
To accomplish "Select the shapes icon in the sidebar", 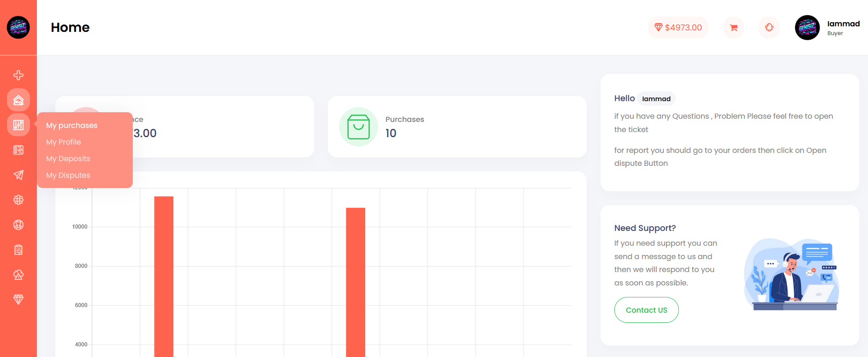I will 18,275.
